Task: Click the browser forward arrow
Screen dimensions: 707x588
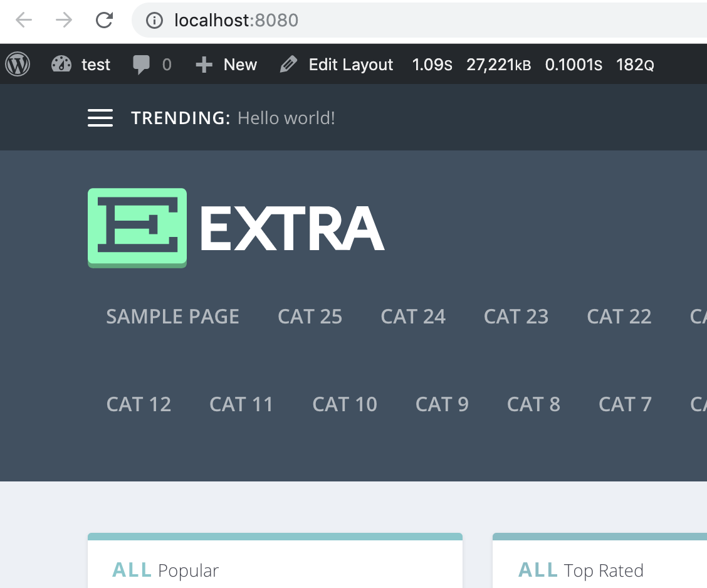Action: (63, 20)
